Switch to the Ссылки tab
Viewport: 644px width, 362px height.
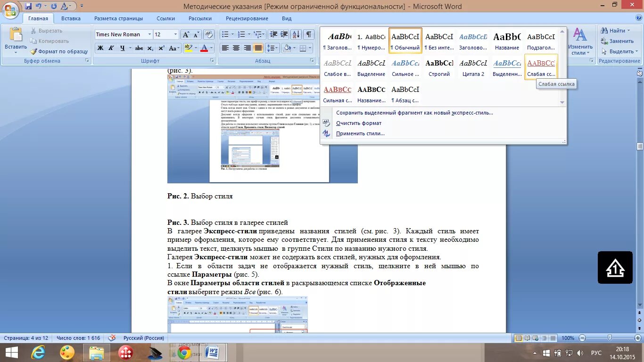point(166,18)
